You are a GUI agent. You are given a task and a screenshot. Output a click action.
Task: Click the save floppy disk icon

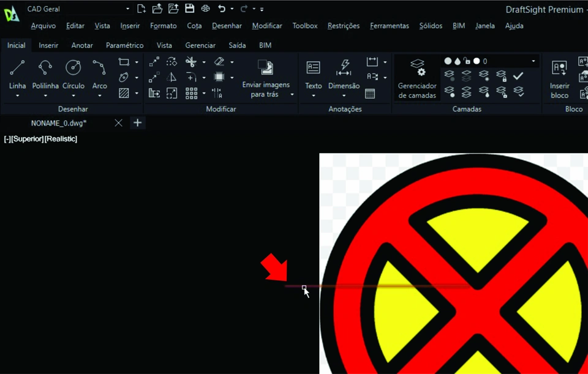click(x=190, y=9)
